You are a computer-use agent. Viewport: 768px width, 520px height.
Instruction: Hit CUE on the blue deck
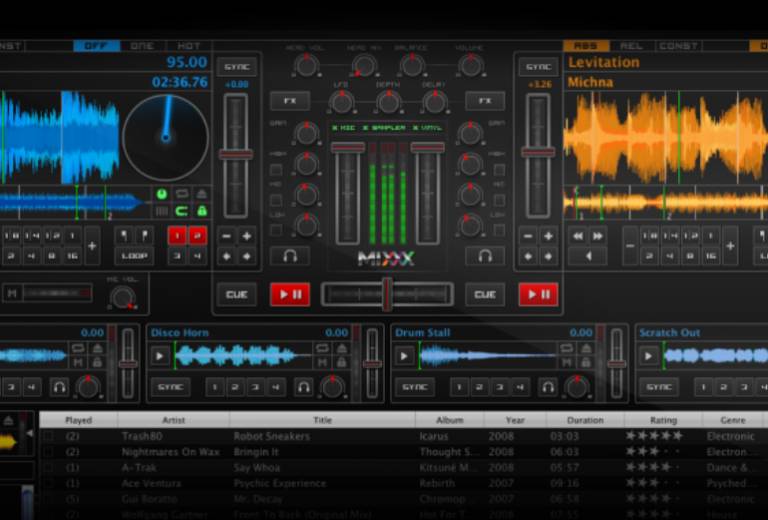(x=237, y=294)
